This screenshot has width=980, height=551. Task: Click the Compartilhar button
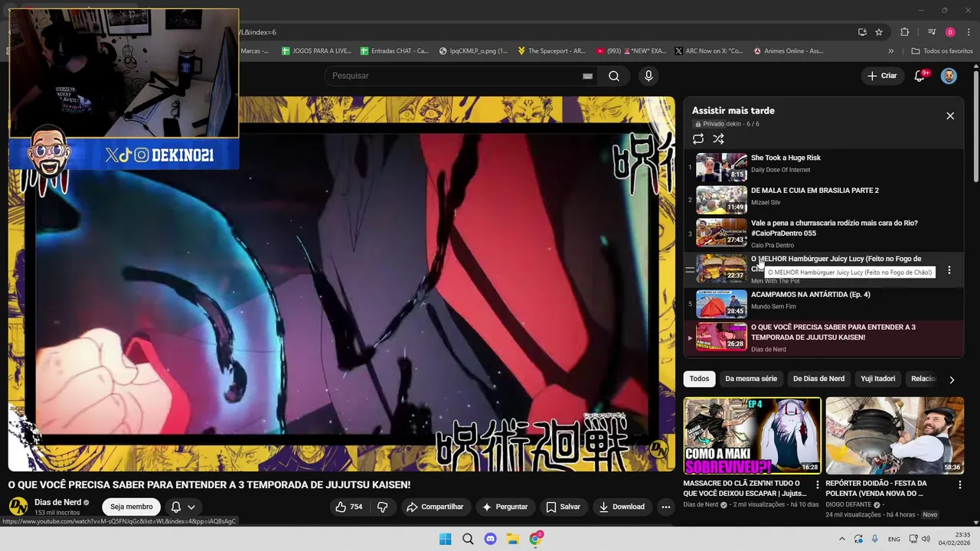coord(435,507)
